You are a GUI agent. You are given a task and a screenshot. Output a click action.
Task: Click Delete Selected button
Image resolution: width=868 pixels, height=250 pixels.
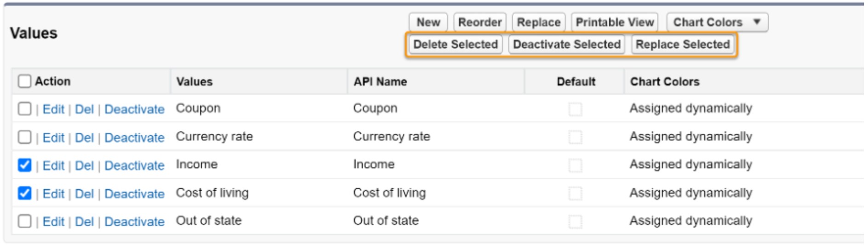[455, 45]
